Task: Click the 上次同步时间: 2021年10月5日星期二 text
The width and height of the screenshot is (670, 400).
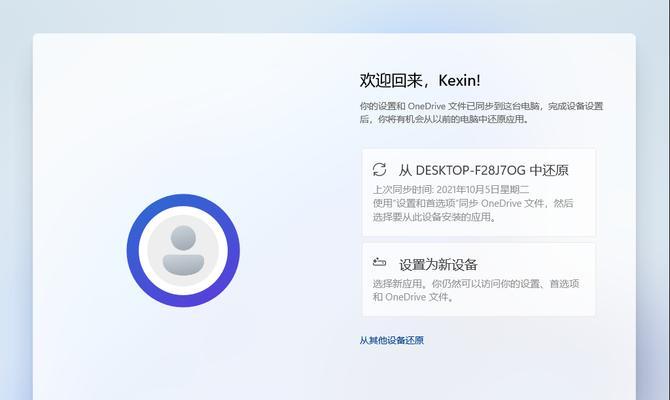Action: [x=451, y=189]
